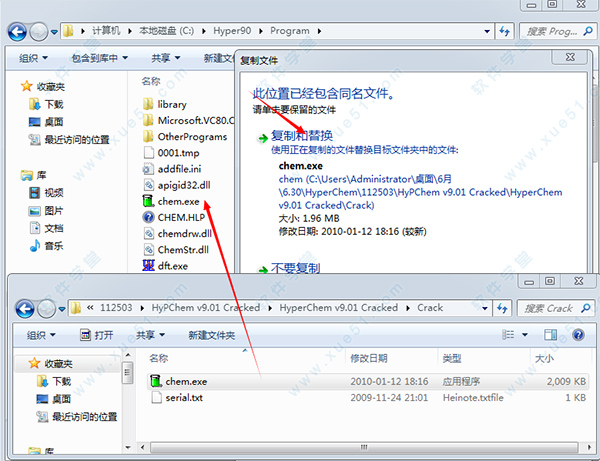Select chem.exe icon in Program folder
Image resolution: width=600 pixels, height=461 pixels.
(148, 201)
